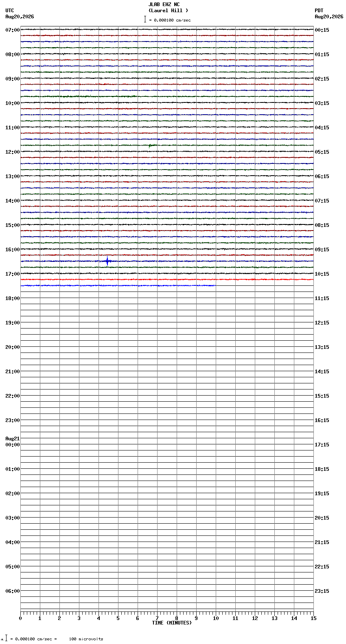Click the '01:15' PDT time label
The height and width of the screenshot is (644, 346).
[x=322, y=54]
